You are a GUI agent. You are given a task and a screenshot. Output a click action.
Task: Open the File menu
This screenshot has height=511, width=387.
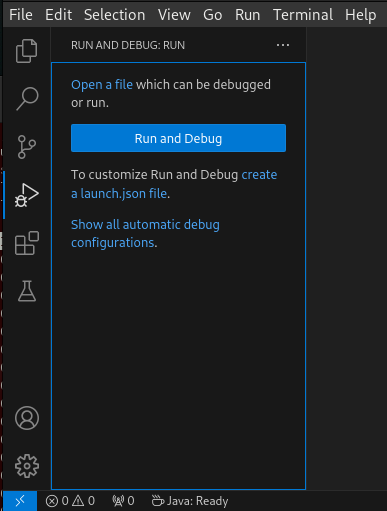tap(21, 15)
